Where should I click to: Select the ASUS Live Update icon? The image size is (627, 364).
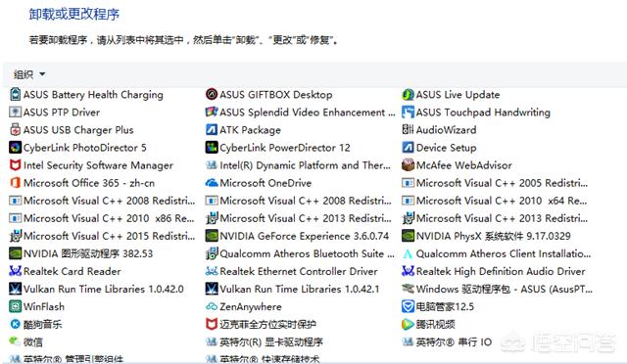pos(408,95)
